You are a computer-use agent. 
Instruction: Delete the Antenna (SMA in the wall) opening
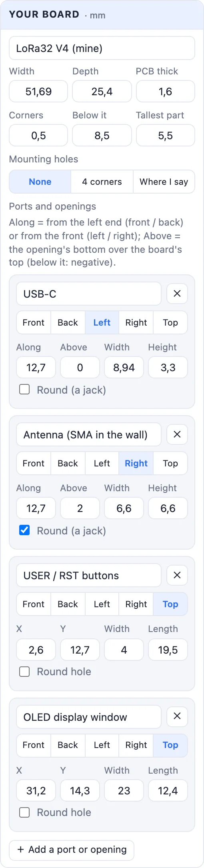click(177, 434)
